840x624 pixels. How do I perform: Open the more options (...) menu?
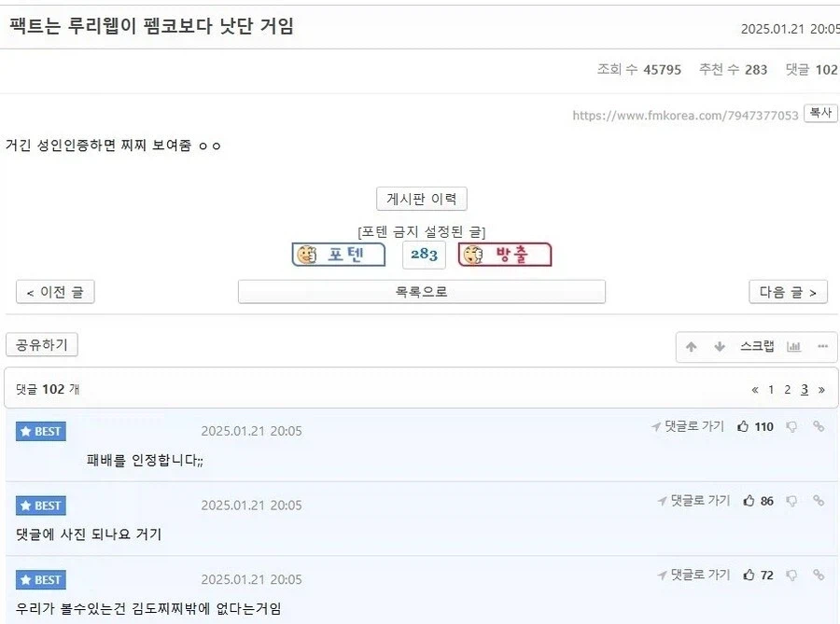[823, 346]
